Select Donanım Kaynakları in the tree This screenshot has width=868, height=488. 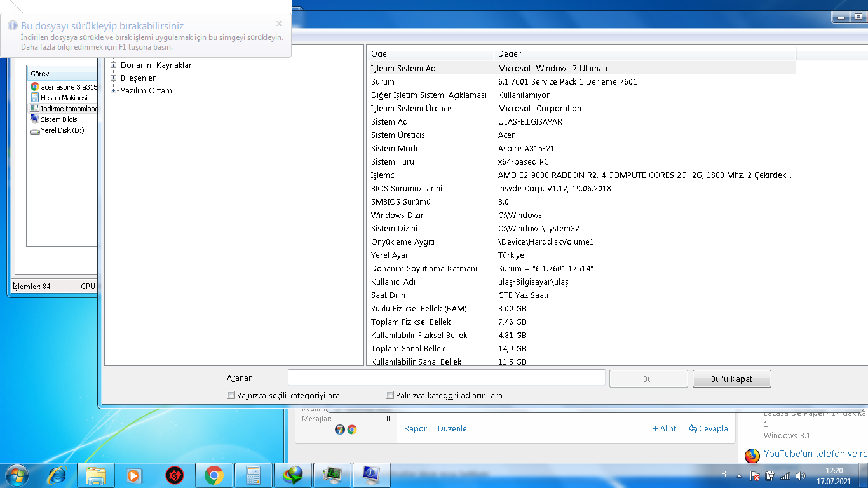tap(157, 65)
